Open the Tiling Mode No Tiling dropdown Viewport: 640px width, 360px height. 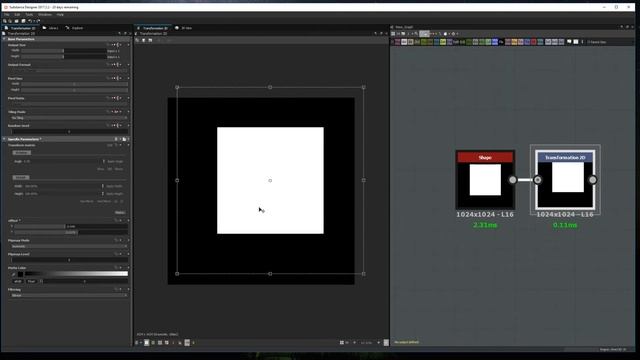point(69,118)
